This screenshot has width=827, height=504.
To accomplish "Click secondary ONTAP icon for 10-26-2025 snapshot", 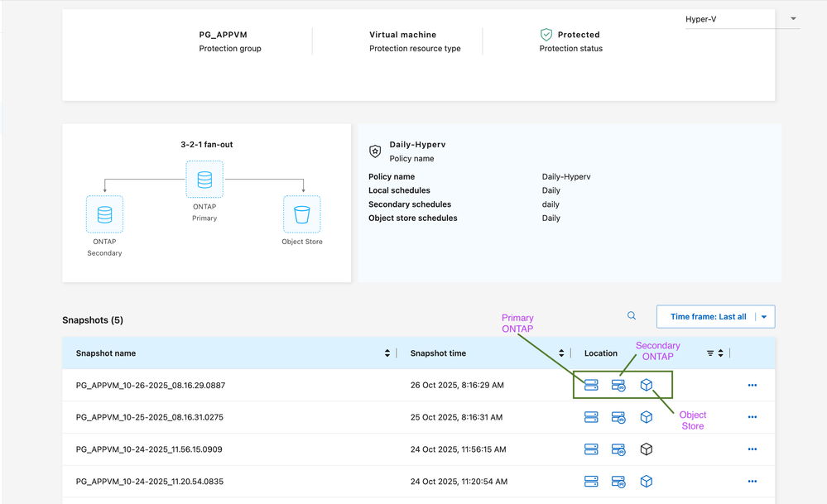I will pyautogui.click(x=618, y=385).
